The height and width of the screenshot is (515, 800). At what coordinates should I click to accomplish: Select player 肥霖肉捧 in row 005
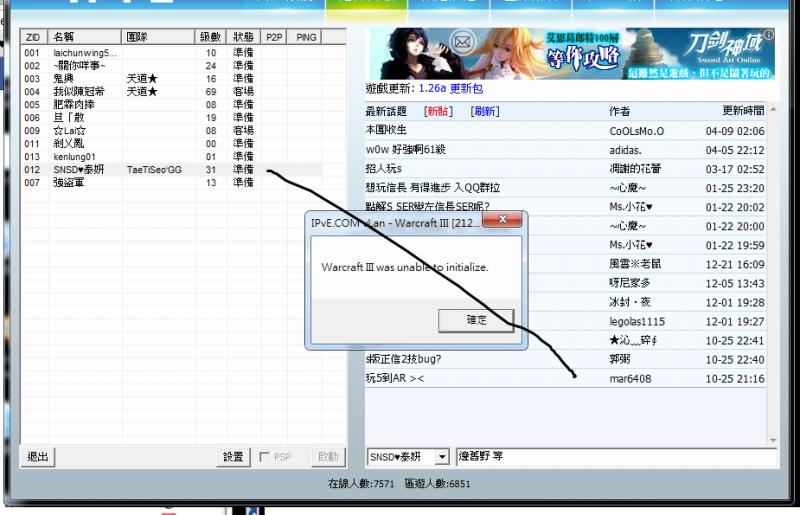(x=171, y=105)
